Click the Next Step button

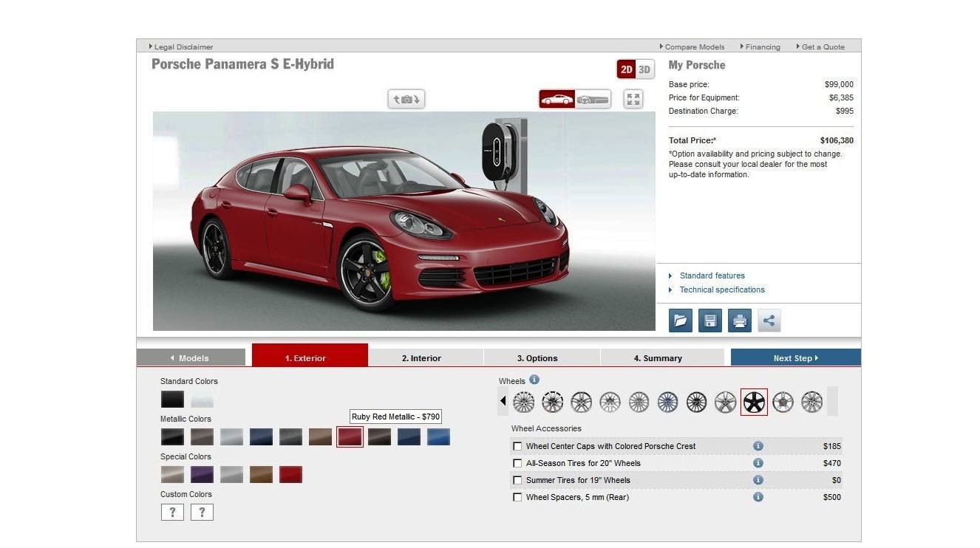[796, 357]
